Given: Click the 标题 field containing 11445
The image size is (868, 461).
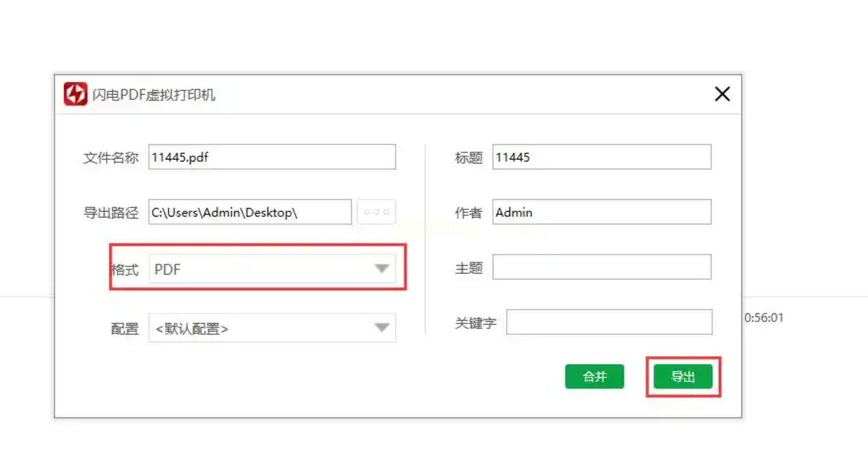Looking at the screenshot, I should click(602, 157).
